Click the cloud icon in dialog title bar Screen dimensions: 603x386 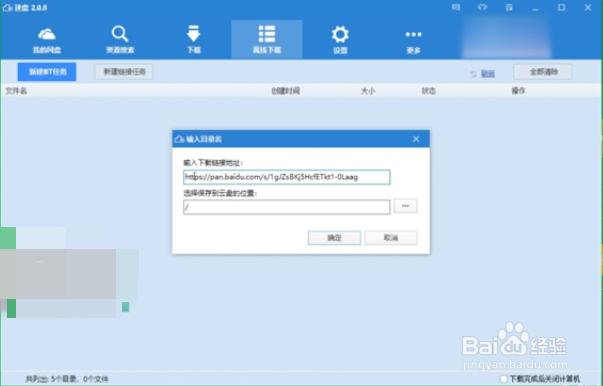(179, 139)
